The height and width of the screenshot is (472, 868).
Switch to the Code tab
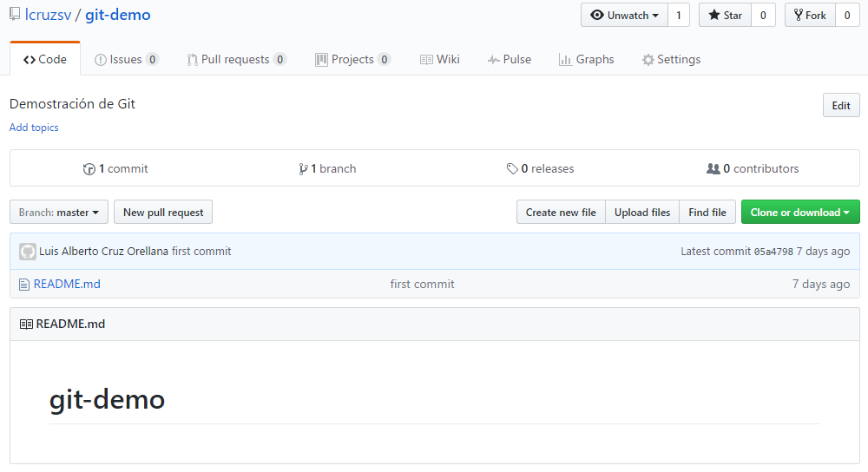[x=45, y=59]
